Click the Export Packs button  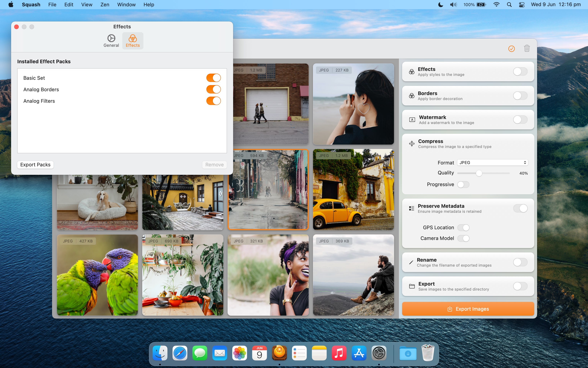35,164
